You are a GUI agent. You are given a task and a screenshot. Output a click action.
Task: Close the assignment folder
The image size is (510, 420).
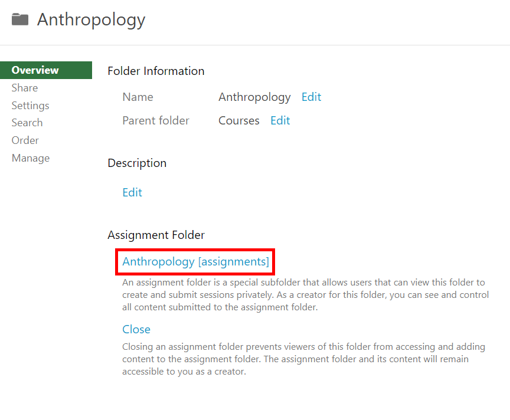136,329
